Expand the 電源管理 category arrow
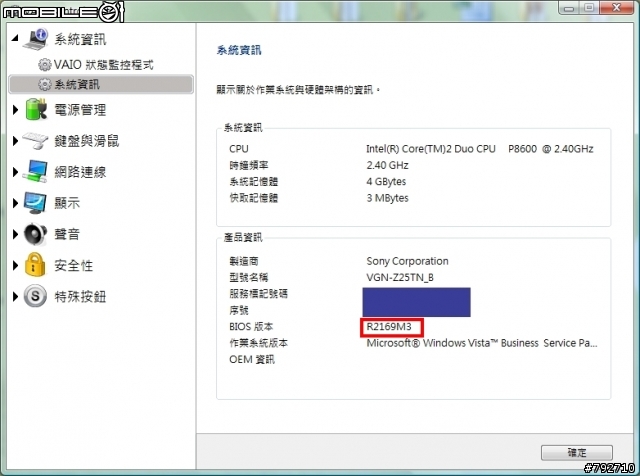 tap(16, 109)
